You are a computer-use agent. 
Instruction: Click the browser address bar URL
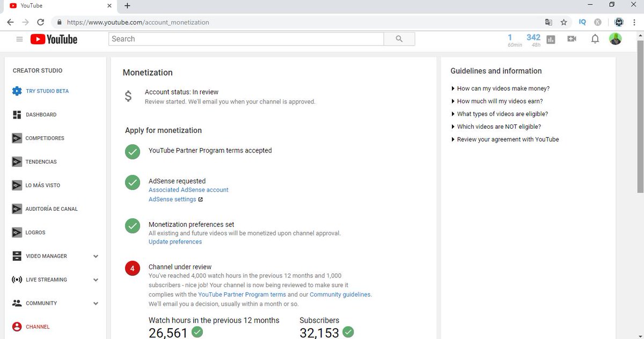(138, 23)
